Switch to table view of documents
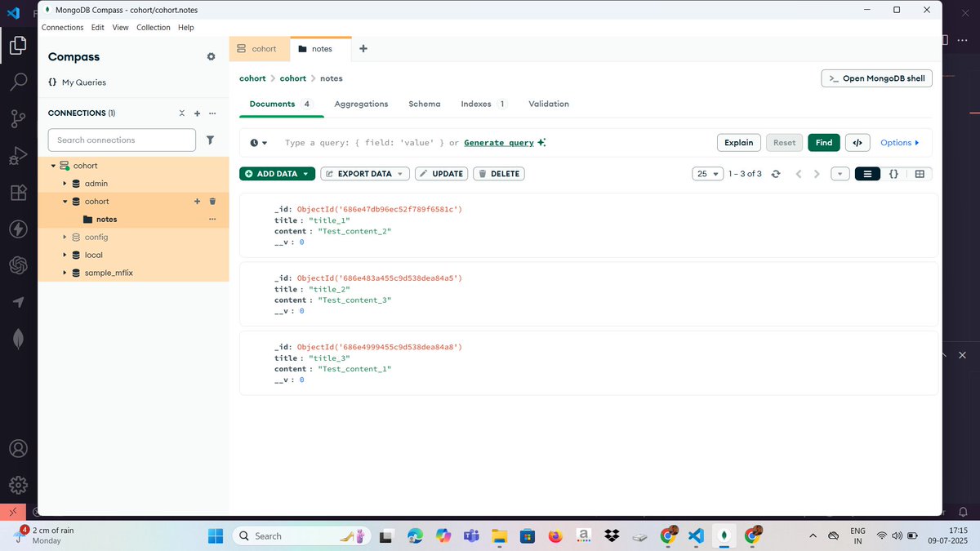 (920, 174)
